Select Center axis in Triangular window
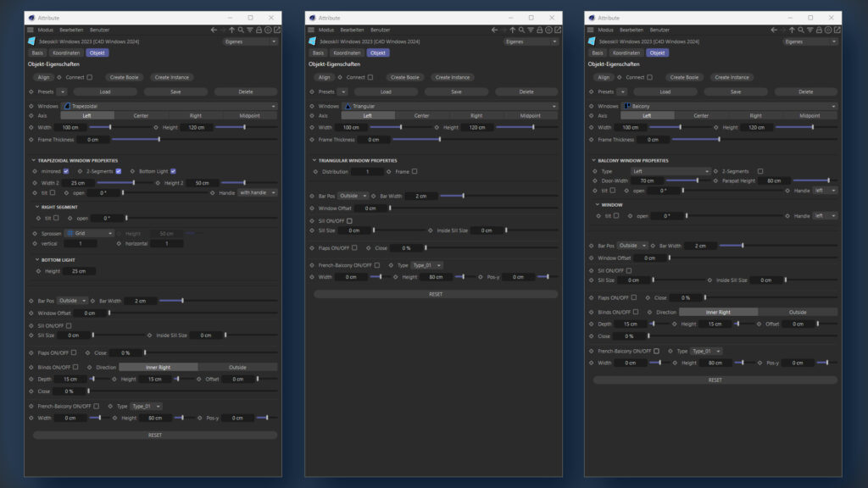Image resolution: width=868 pixels, height=488 pixels. 422,115
